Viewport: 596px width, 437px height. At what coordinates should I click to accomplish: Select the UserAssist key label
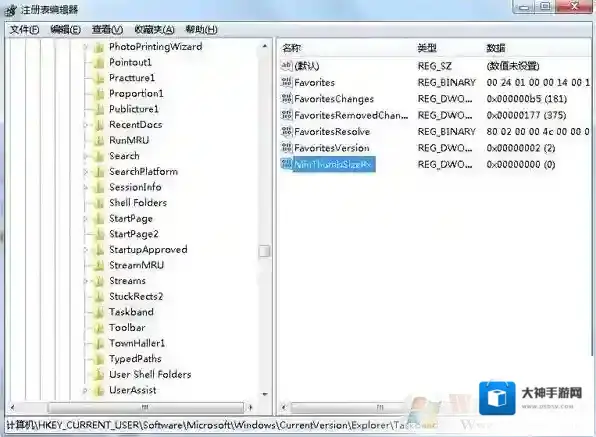(133, 390)
